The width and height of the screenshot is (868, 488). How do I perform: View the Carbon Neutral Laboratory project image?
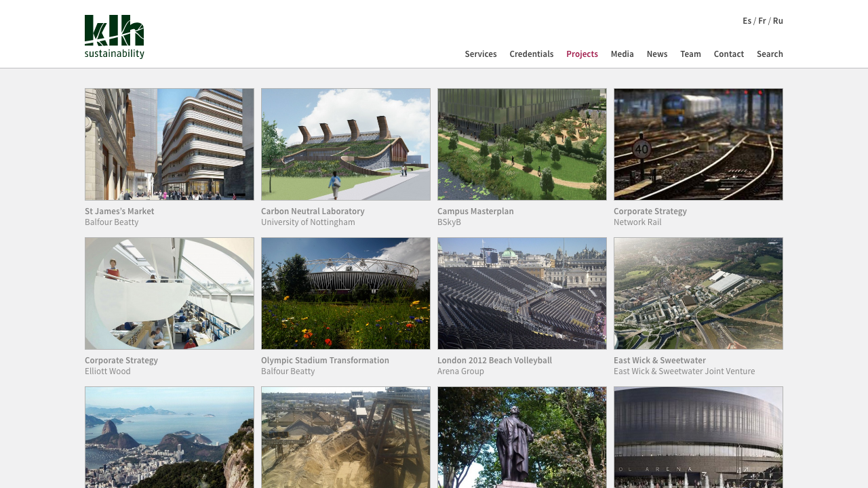346,144
